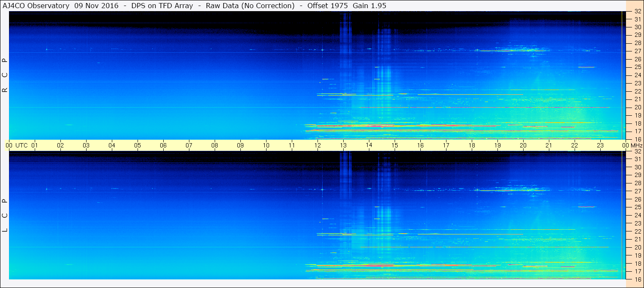Pick the 23 hour mark on UTC axis
Screen dimensions: 644x288
(600, 145)
